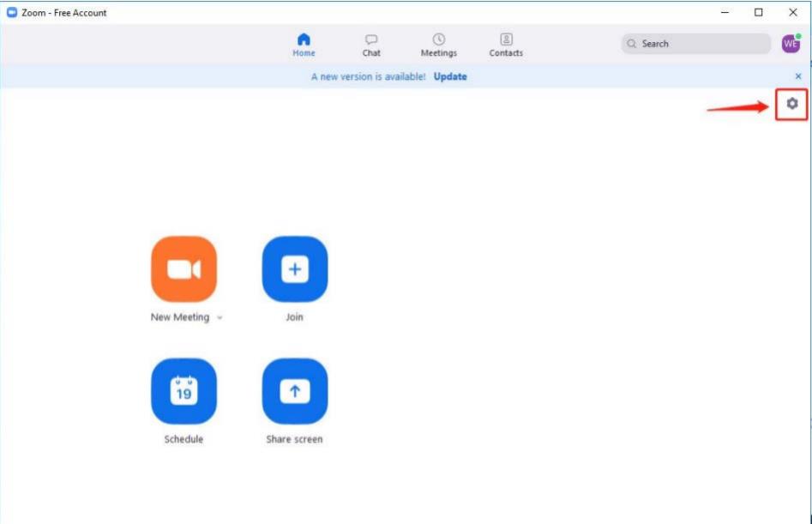Maximize the Zoom window
The width and height of the screenshot is (812, 524).
[x=759, y=12]
